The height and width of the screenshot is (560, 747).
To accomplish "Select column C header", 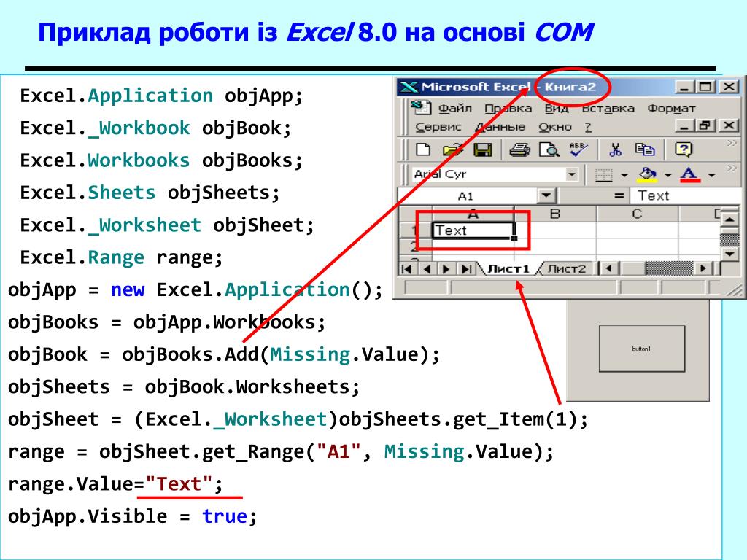I will pyautogui.click(x=637, y=214).
